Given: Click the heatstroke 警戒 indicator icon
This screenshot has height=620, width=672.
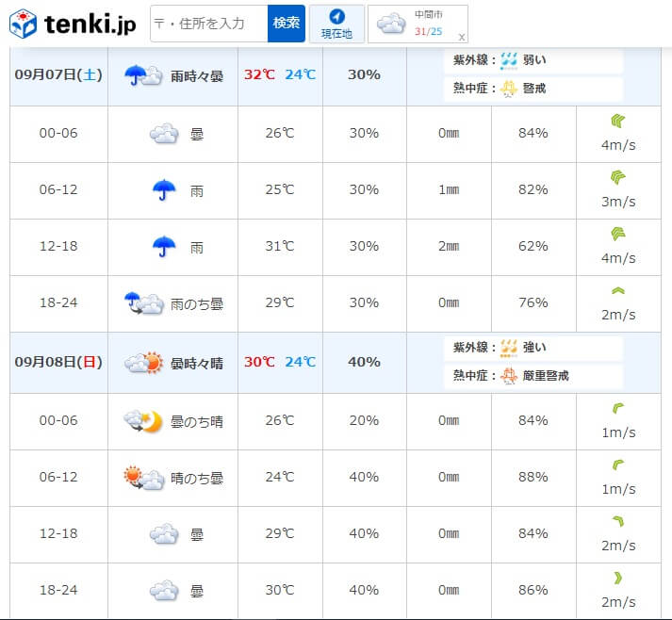Looking at the screenshot, I should 509,89.
